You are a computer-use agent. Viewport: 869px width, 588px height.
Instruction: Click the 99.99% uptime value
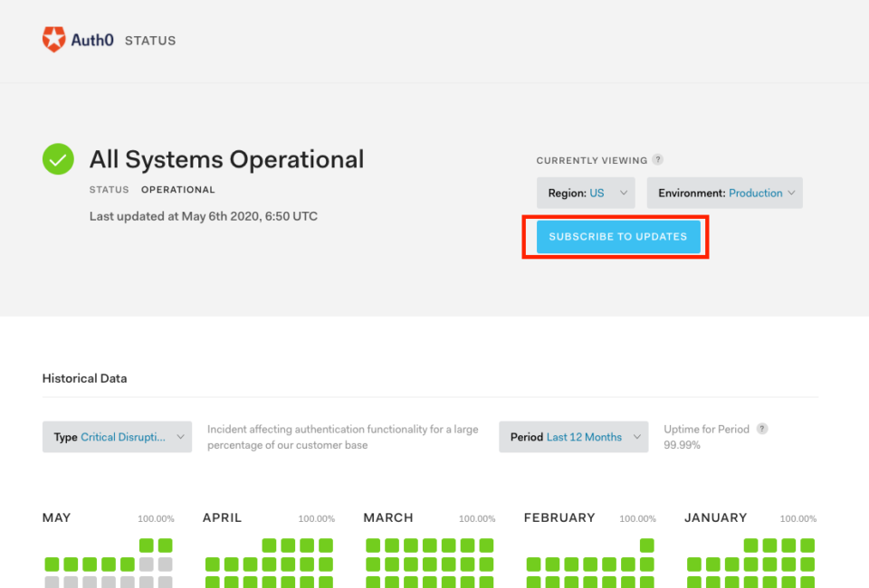(x=681, y=444)
